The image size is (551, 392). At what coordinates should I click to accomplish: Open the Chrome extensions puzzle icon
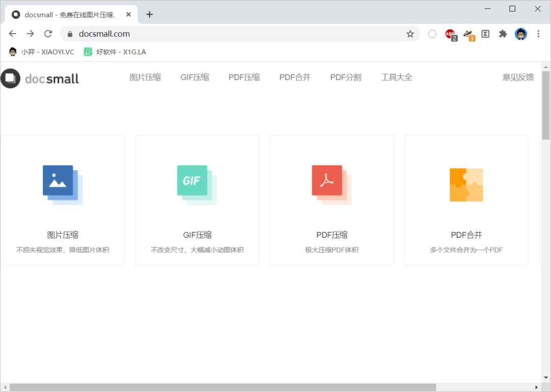[503, 34]
